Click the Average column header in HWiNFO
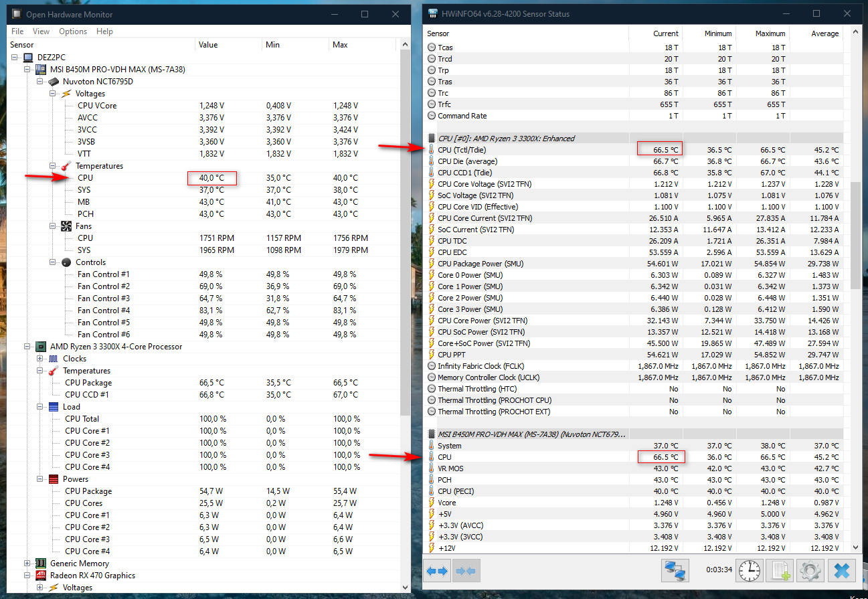Image resolution: width=868 pixels, height=599 pixels. [816, 33]
